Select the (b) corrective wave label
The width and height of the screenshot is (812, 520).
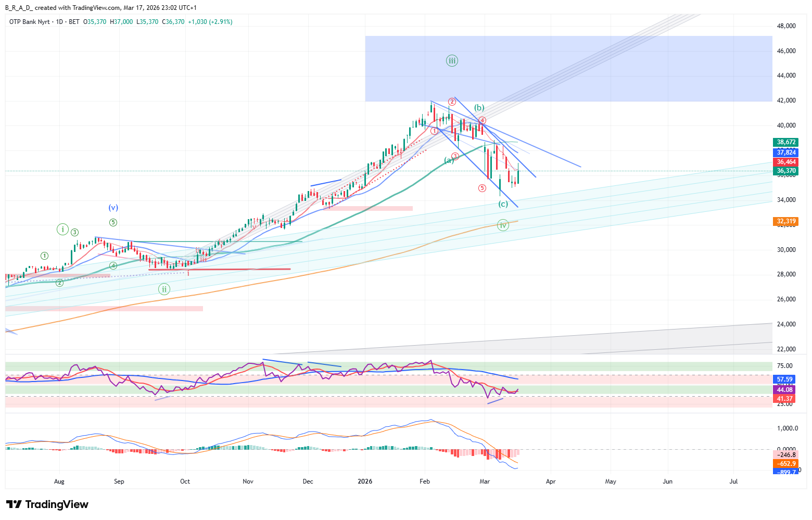tap(479, 108)
